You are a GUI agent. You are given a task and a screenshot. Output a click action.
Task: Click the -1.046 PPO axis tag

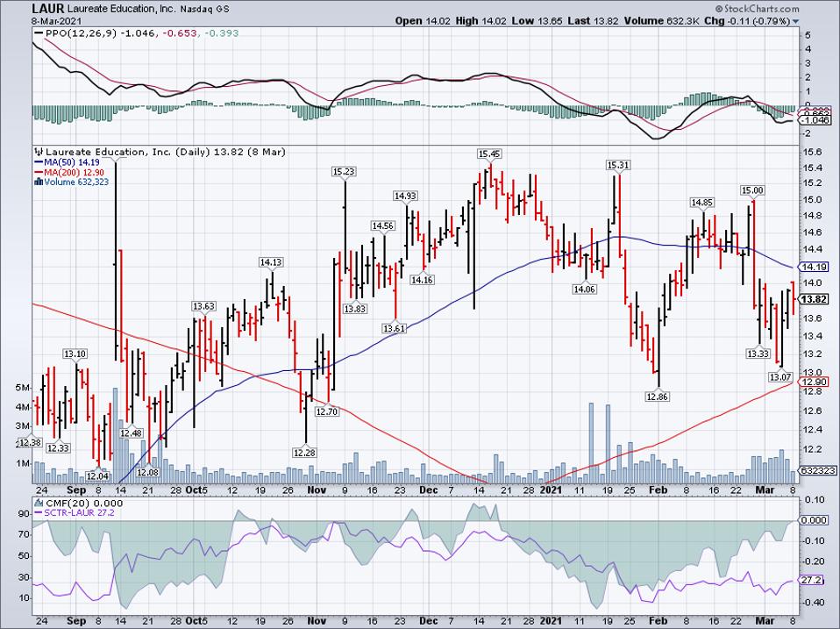[816, 121]
